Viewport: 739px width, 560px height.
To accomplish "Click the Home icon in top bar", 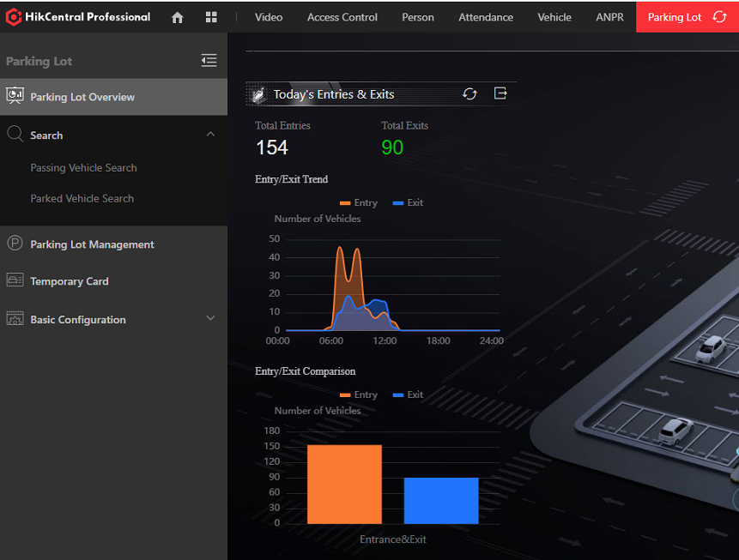I will [178, 17].
